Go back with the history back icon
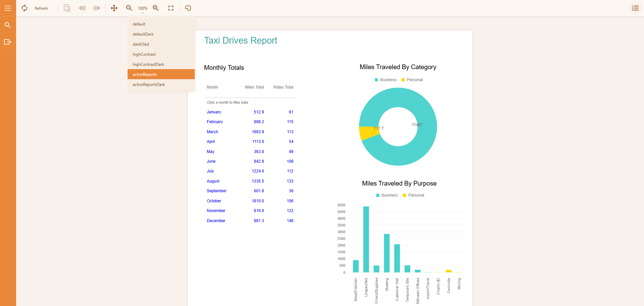This screenshot has height=306, width=644. (82, 8)
